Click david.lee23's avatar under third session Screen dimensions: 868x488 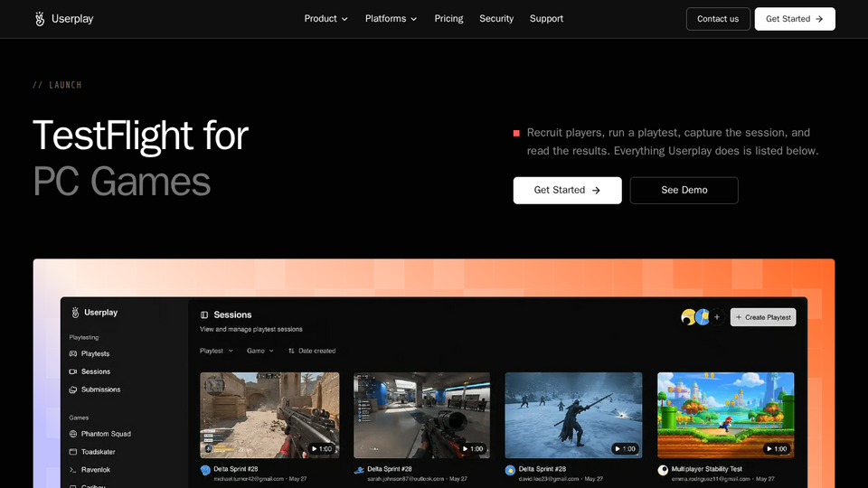coord(510,470)
